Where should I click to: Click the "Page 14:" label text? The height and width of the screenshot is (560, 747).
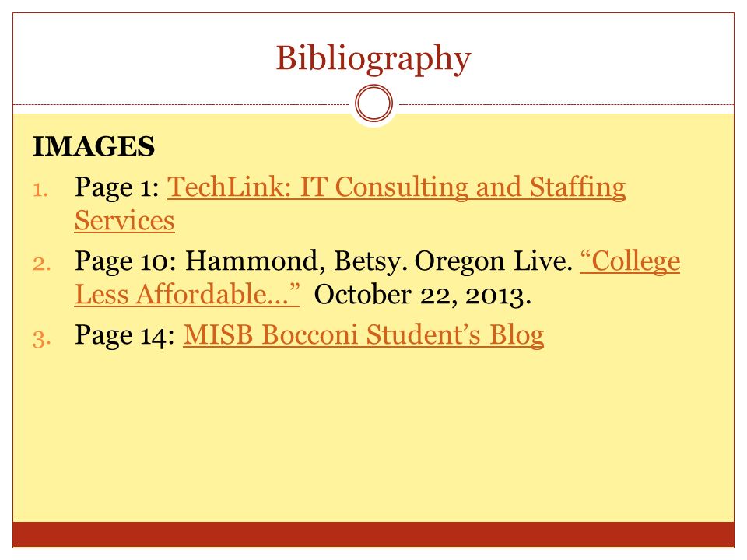click(125, 335)
